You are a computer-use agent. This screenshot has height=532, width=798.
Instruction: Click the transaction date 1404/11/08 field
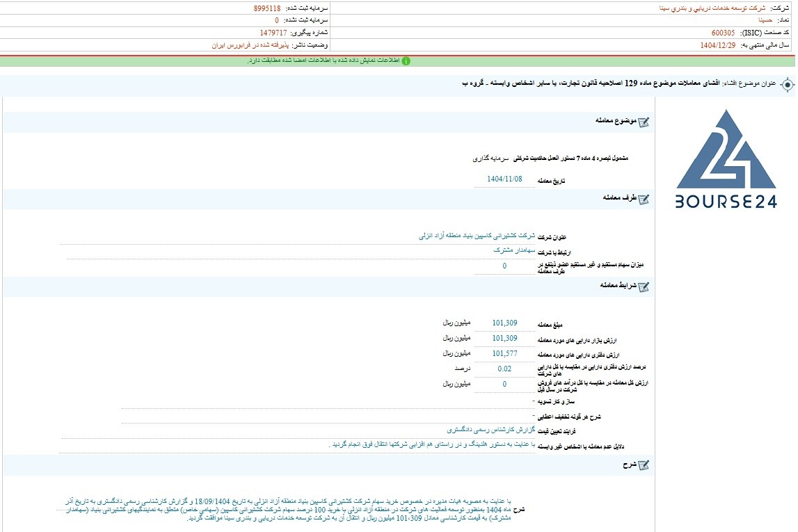coord(504,179)
